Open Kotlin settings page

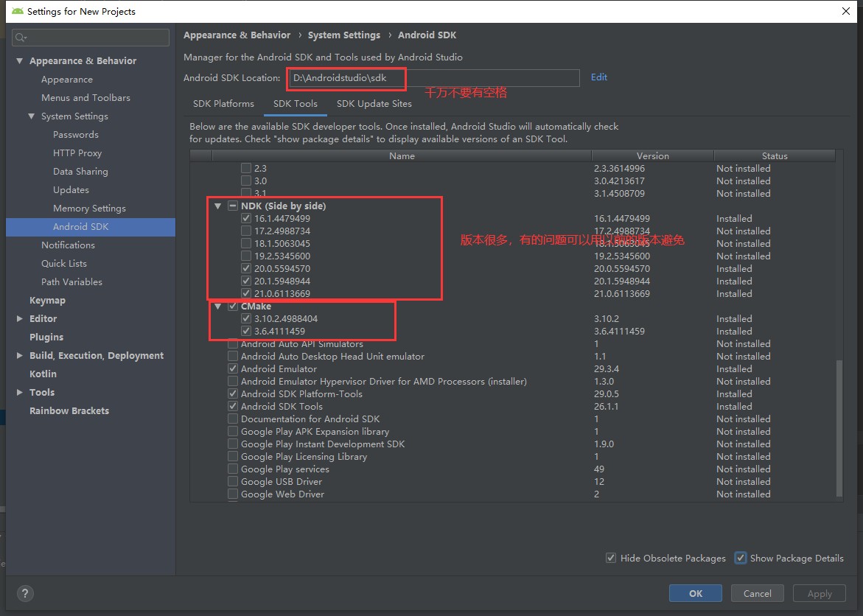click(x=43, y=374)
